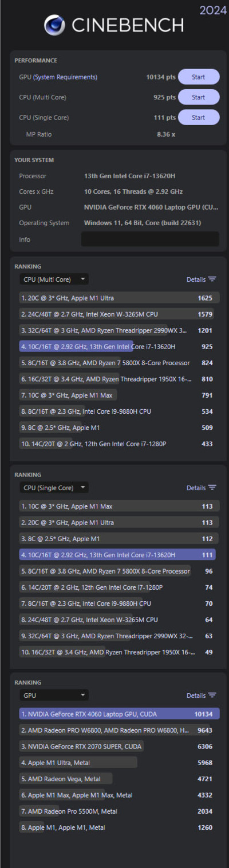
Task: Click the filter icon beside Single Core Details
Action: [212, 487]
